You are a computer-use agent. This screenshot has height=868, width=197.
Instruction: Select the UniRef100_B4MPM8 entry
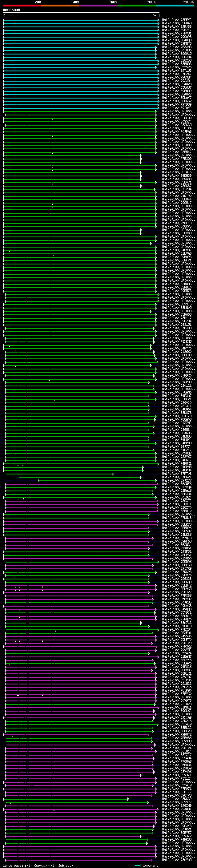[x=177, y=443]
